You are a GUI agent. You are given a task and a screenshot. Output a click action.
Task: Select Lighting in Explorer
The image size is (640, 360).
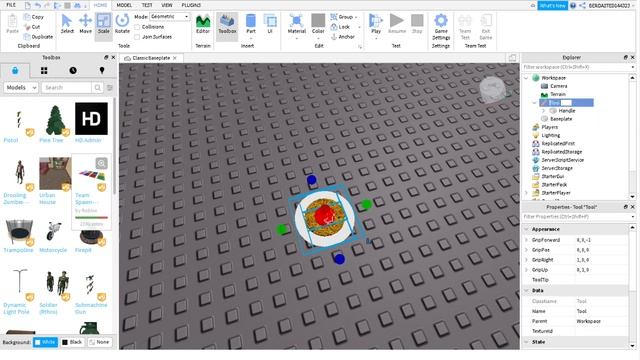tap(551, 135)
